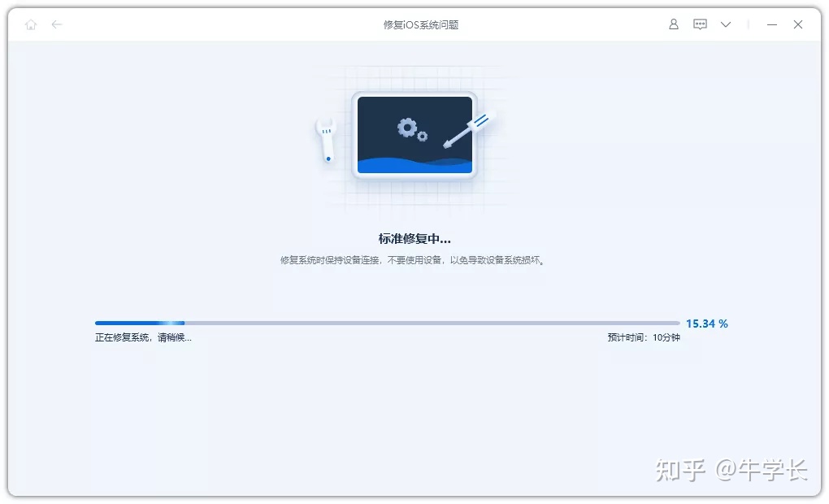Viewport: 829px width, 504px height.
Task: Open the down-arrow menu next to feedback icon
Action: pyautogui.click(x=725, y=25)
